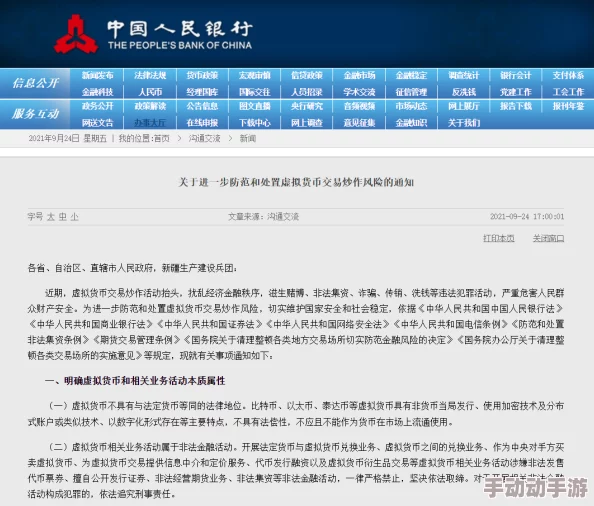Click heading 一、明确虚拟货币和相关业务活动本质属性
594x506 pixels.
point(135,381)
